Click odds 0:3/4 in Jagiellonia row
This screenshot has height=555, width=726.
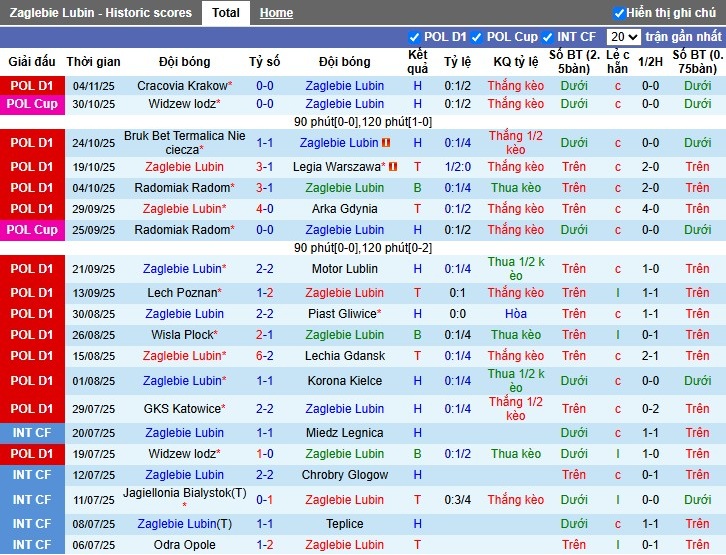pyautogui.click(x=457, y=499)
